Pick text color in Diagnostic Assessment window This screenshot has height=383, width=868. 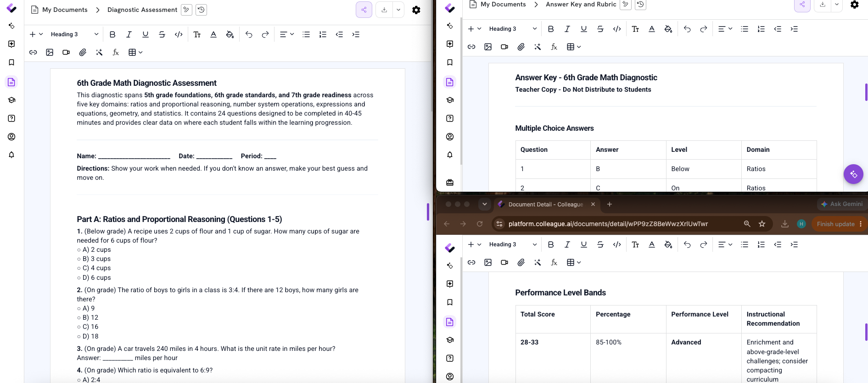pyautogui.click(x=213, y=34)
